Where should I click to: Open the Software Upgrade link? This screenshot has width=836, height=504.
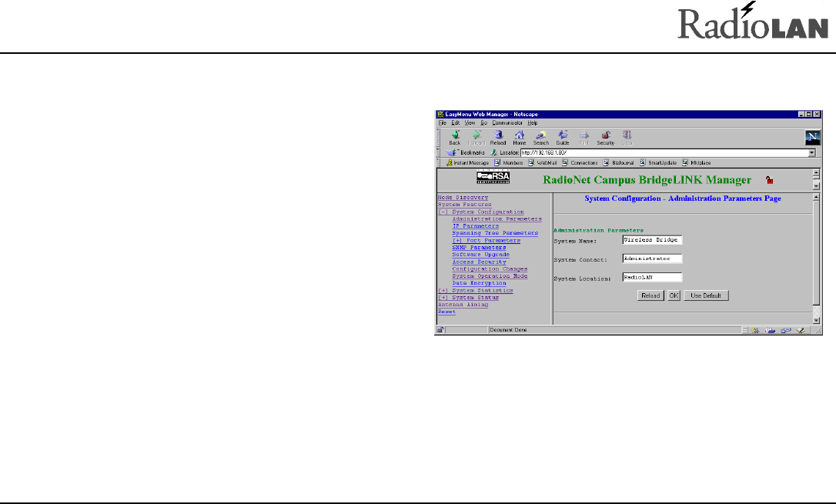[480, 255]
